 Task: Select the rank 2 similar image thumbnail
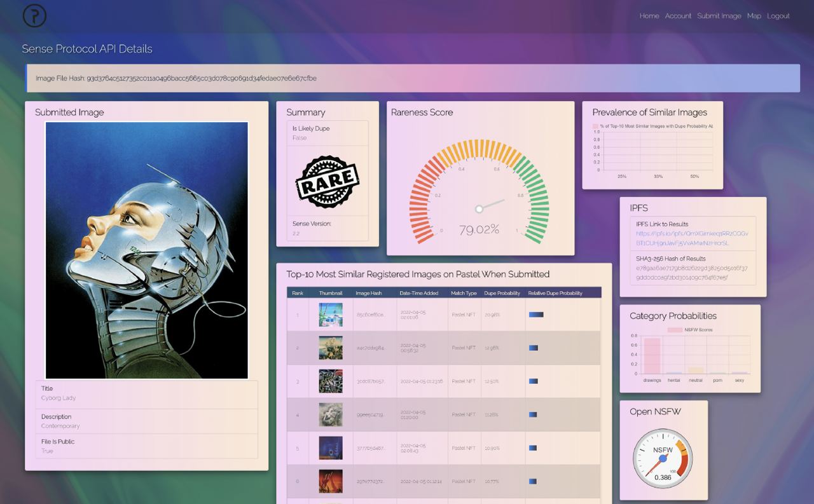click(331, 348)
